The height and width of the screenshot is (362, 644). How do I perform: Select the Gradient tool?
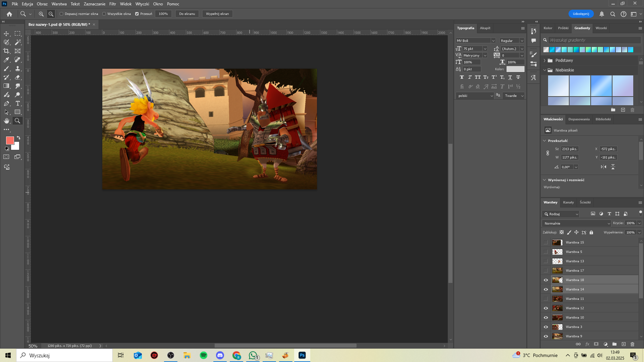point(7,86)
